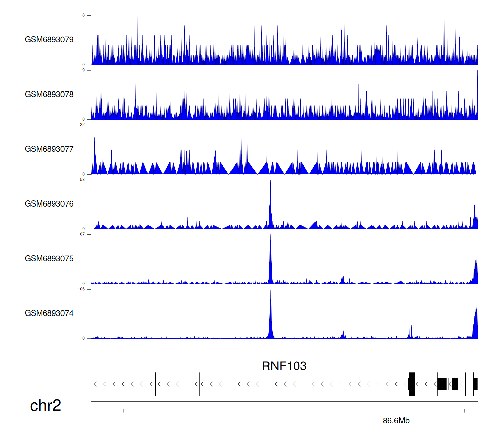Click the y-axis maximum value 106
504x444 pixels.
[x=81, y=289]
